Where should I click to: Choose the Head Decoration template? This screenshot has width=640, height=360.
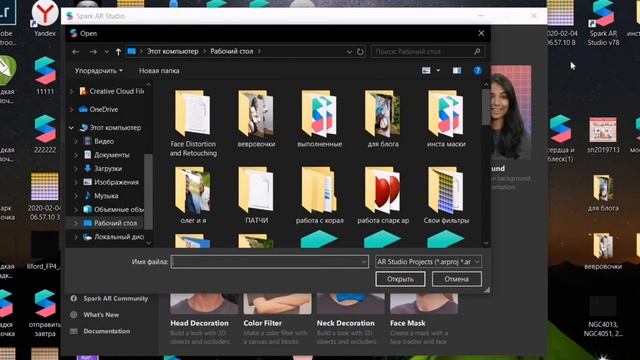pyautogui.click(x=204, y=318)
